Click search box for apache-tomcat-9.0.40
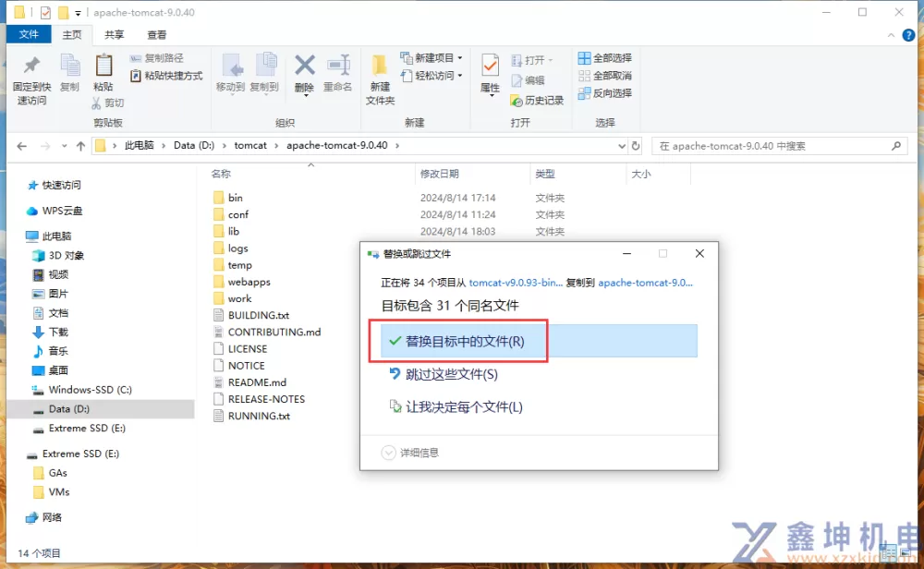Viewport: 924px width, 569px height. click(779, 146)
